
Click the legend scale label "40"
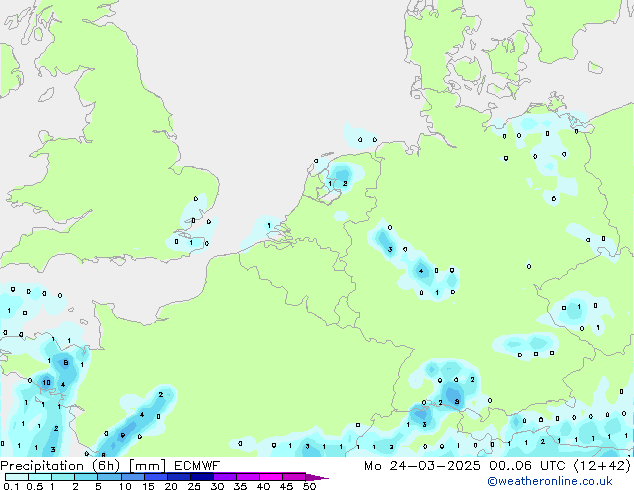coord(263,486)
